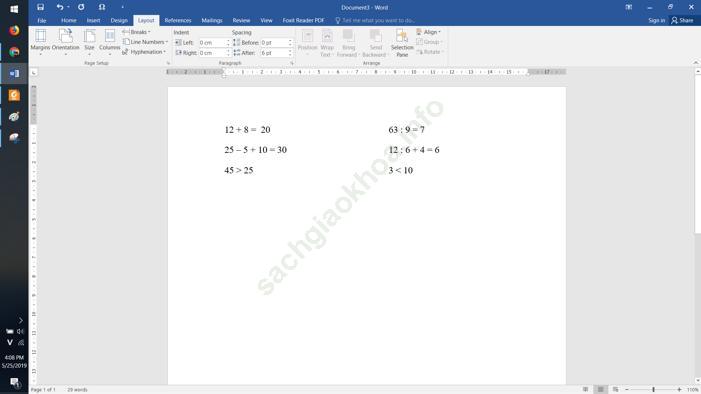
Task: Click the tab selector at ruler corner
Action: [34, 72]
